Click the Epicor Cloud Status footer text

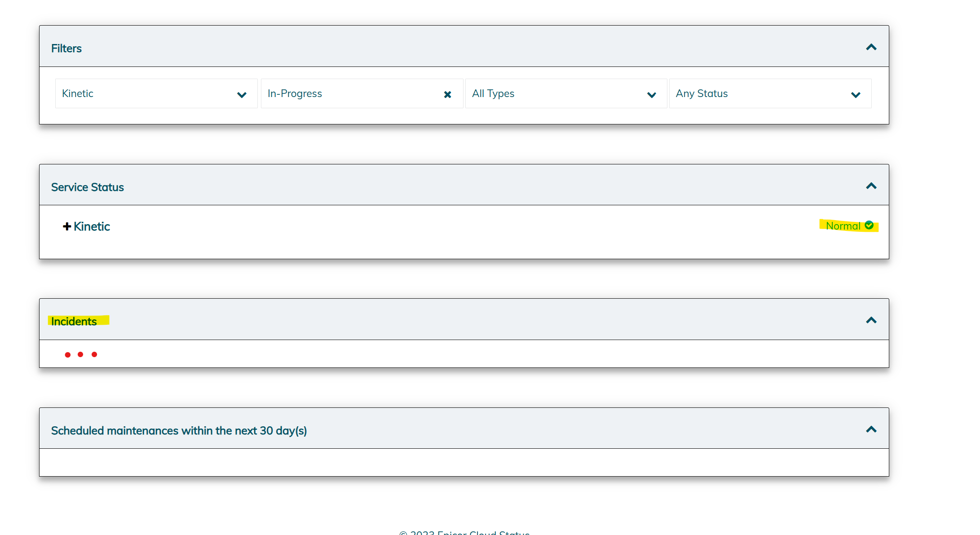click(464, 533)
